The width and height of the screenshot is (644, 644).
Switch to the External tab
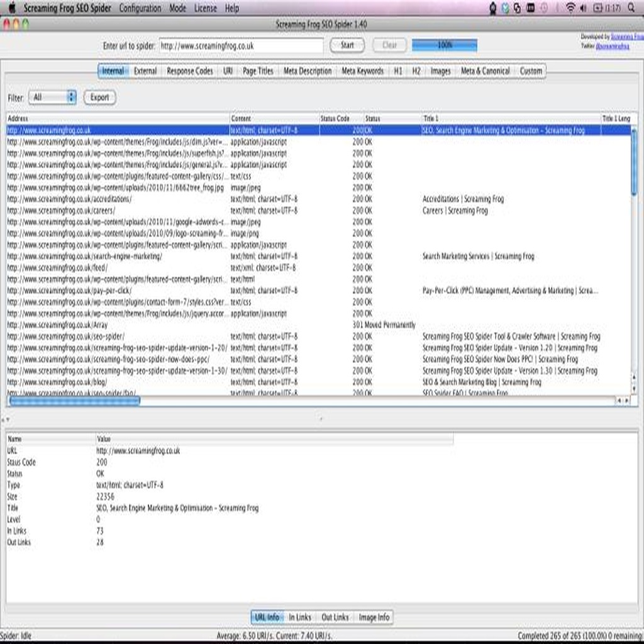(x=145, y=71)
